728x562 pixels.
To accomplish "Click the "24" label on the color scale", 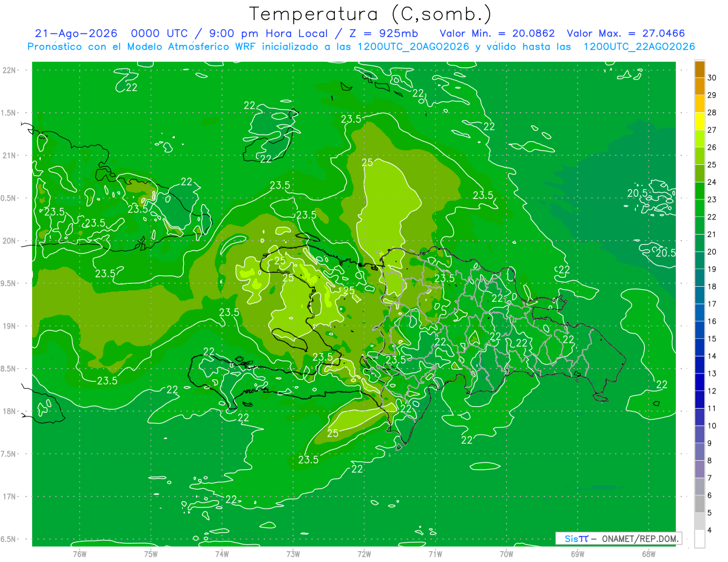I will pyautogui.click(x=712, y=182).
